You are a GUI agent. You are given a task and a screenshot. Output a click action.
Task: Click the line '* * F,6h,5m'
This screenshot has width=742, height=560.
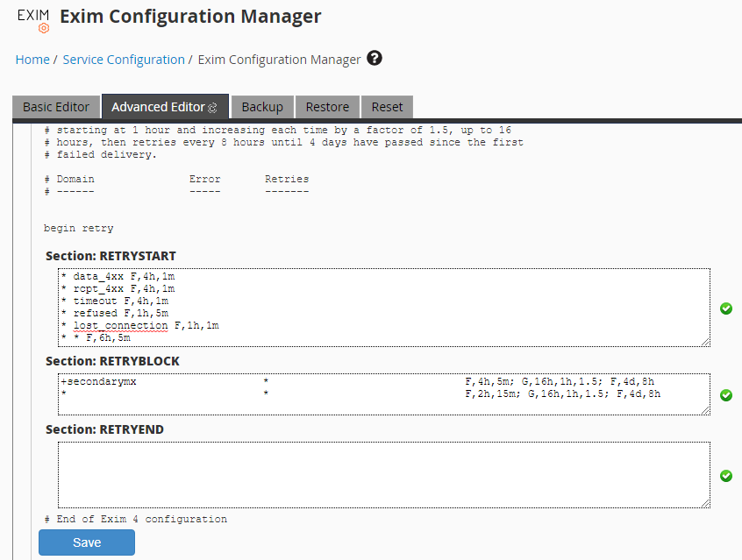96,337
